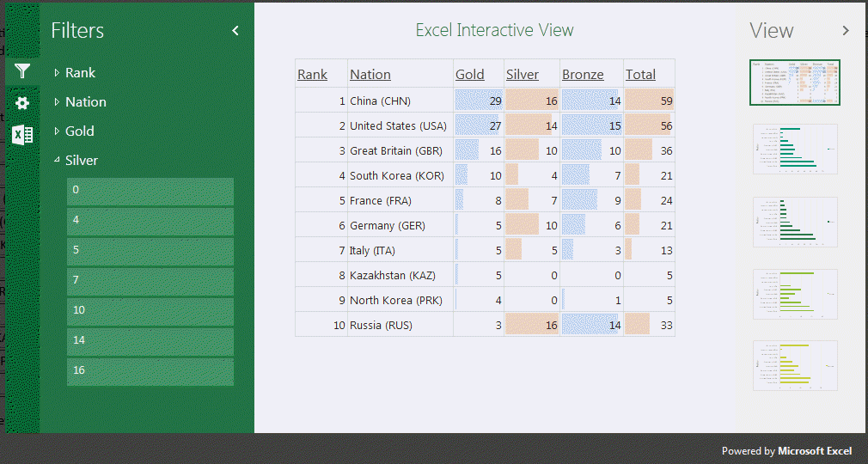Click the China (CHN) nation cell
The height and width of the screenshot is (464, 868).
(x=381, y=101)
